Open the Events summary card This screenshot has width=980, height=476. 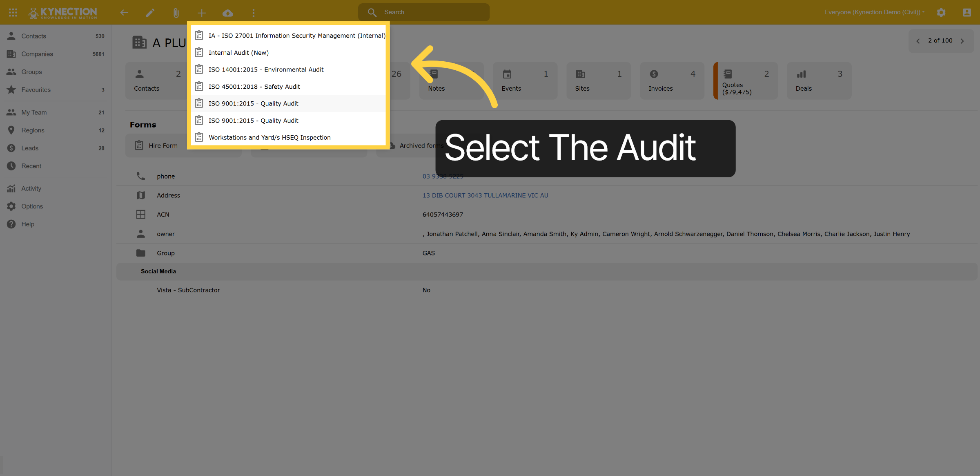coord(525,80)
